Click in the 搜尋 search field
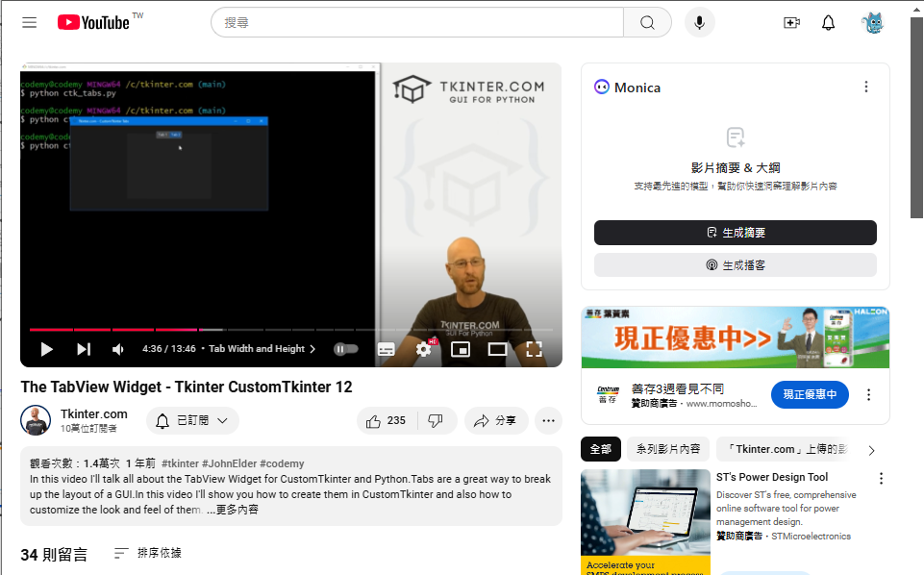924x575 pixels. [x=417, y=22]
